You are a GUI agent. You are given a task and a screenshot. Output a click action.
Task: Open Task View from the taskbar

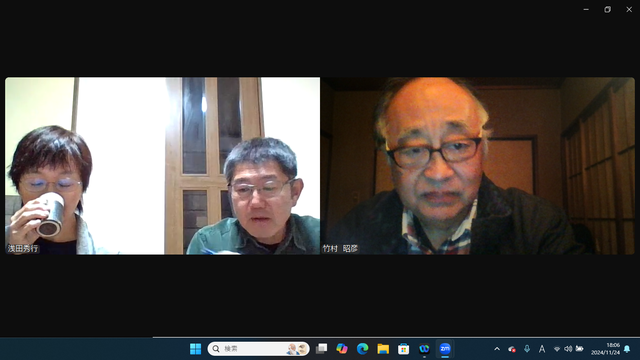point(322,349)
